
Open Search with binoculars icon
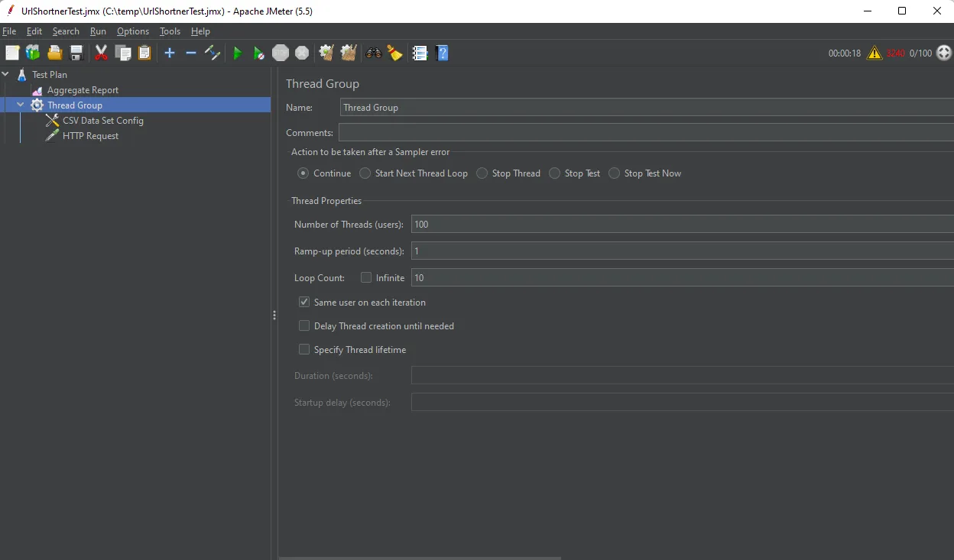coord(374,53)
